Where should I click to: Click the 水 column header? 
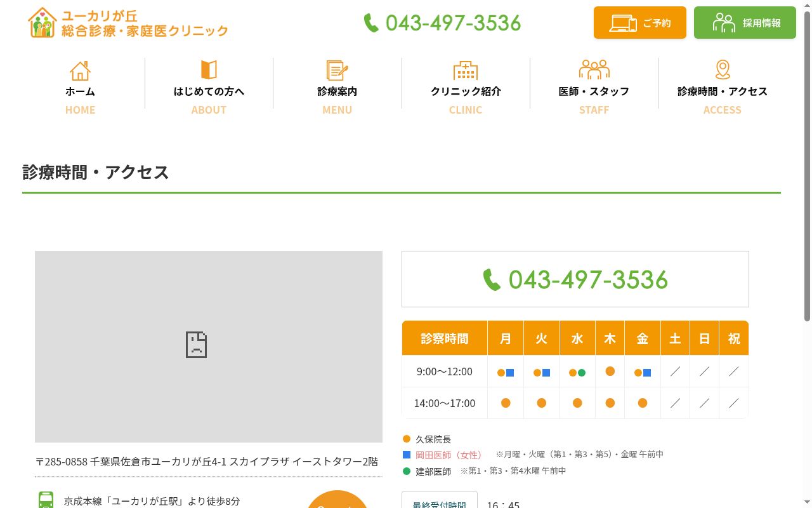point(577,338)
